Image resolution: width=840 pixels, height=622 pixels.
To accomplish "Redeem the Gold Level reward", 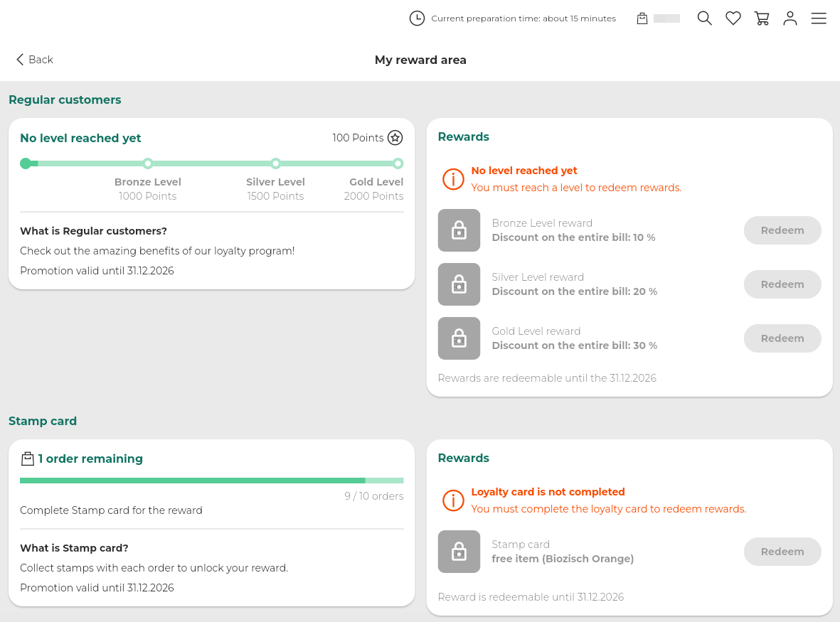I will point(782,338).
